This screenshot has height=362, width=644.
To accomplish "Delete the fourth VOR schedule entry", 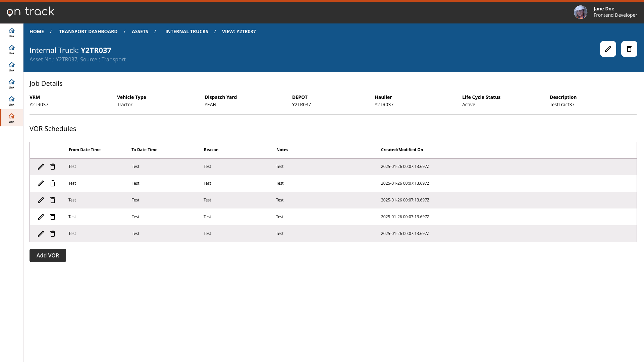I will [53, 217].
